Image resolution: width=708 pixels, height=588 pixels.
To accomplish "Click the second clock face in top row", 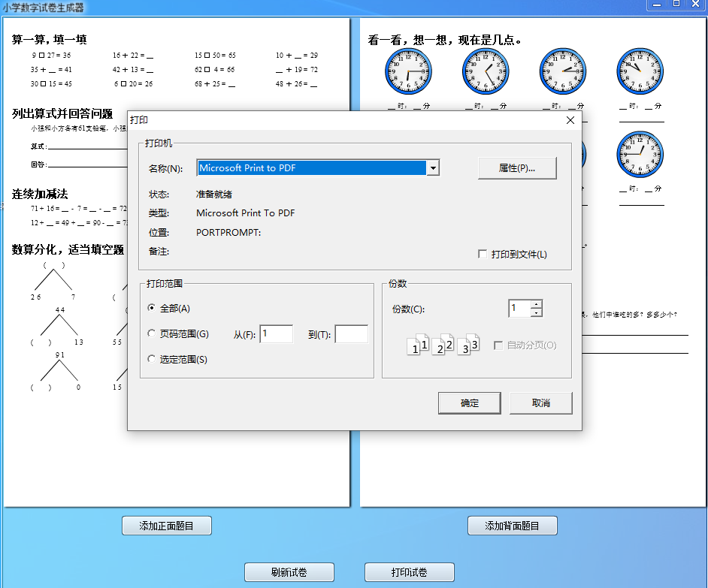I will click(x=486, y=71).
